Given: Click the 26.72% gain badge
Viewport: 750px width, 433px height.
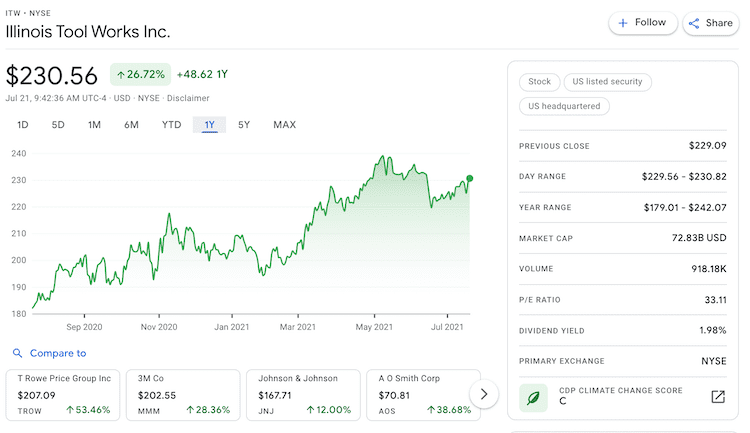Looking at the screenshot, I should click(141, 75).
